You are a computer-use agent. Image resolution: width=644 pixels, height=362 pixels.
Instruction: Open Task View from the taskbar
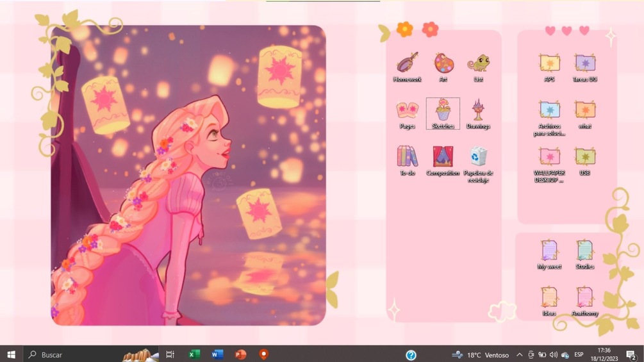tap(170, 354)
